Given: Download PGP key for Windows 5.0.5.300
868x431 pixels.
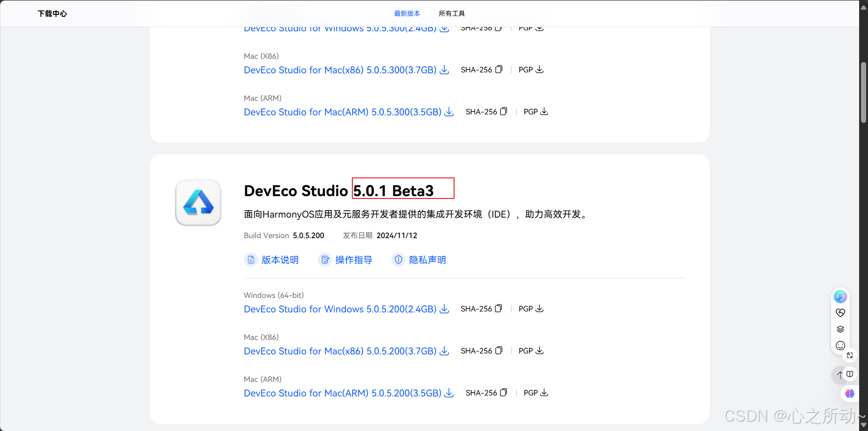Looking at the screenshot, I should 539,28.
